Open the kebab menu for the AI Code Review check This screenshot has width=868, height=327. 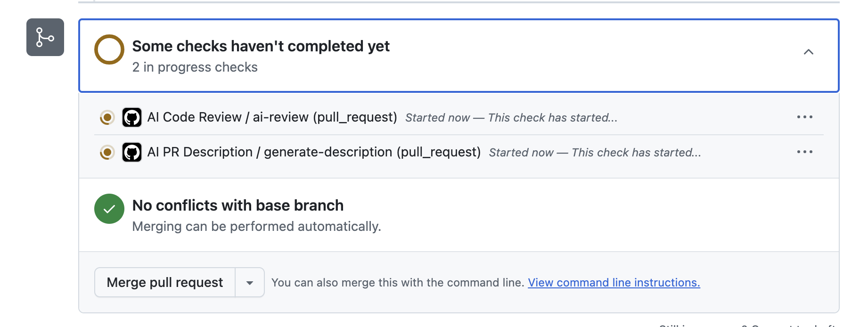tap(805, 117)
